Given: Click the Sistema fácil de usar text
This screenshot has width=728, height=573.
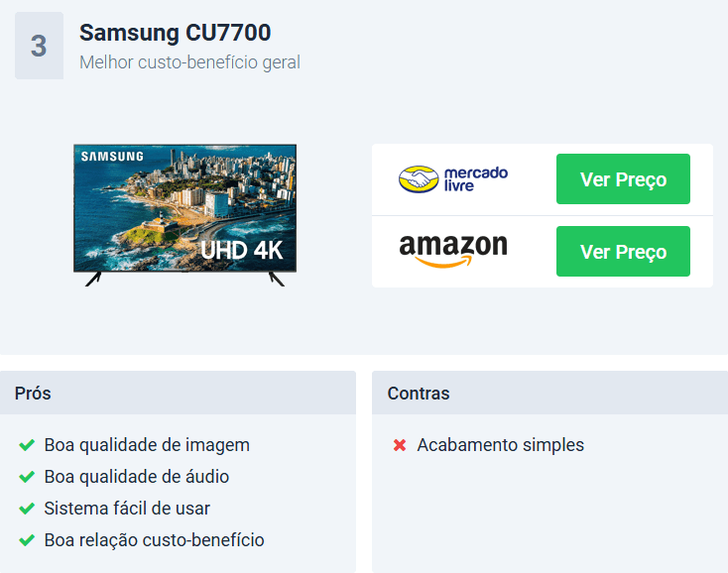Looking at the screenshot, I should tap(127, 509).
